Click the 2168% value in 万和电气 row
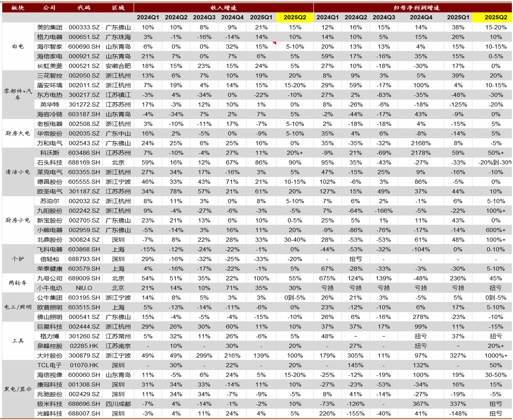 pos(421,143)
